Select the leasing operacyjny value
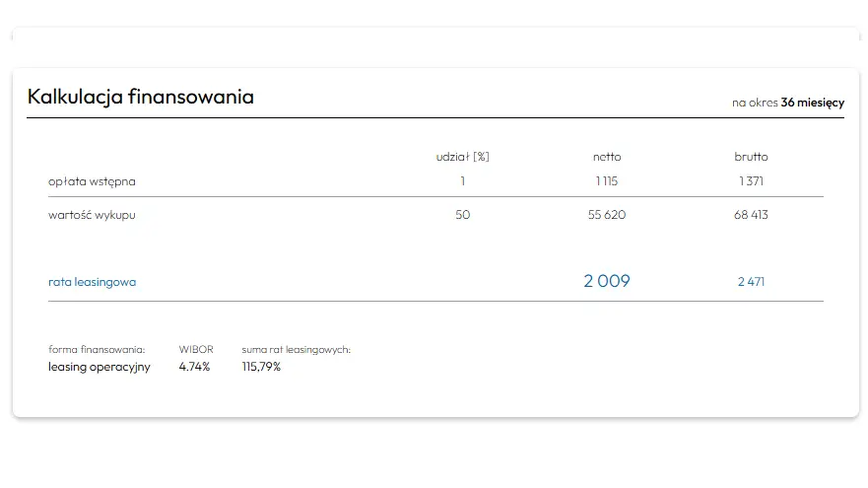Image resolution: width=868 pixels, height=488 pixels. click(100, 367)
